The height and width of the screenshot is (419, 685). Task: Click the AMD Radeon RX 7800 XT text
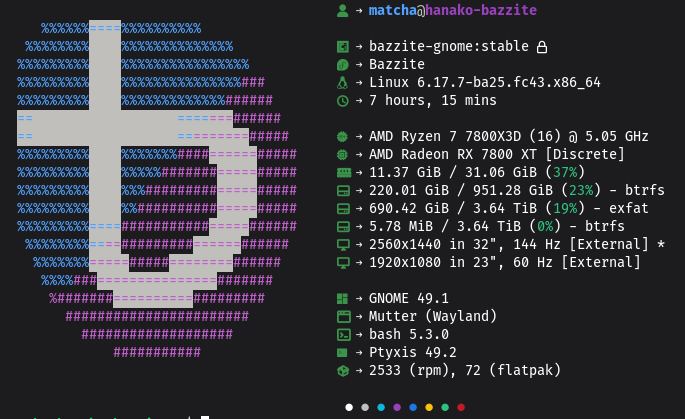[x=453, y=154]
